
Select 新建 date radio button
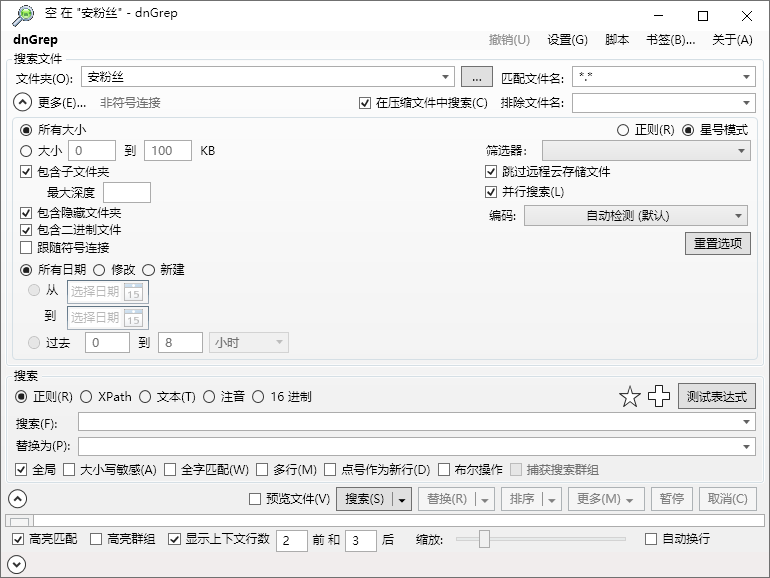[x=148, y=270]
